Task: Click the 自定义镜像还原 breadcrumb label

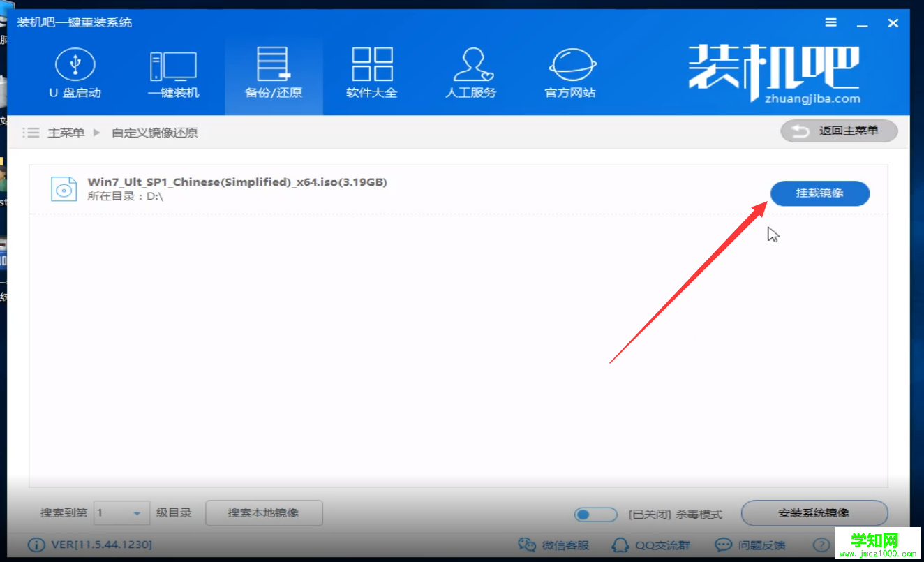Action: 155,133
